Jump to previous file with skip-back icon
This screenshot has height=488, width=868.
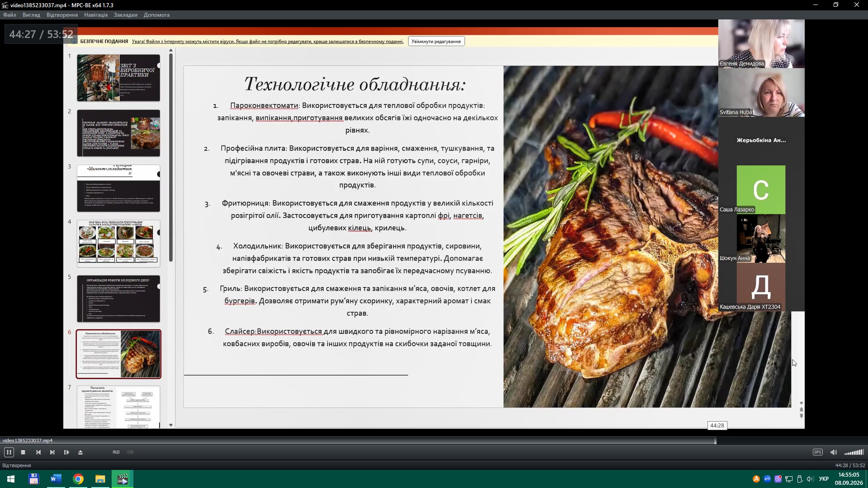point(38,452)
